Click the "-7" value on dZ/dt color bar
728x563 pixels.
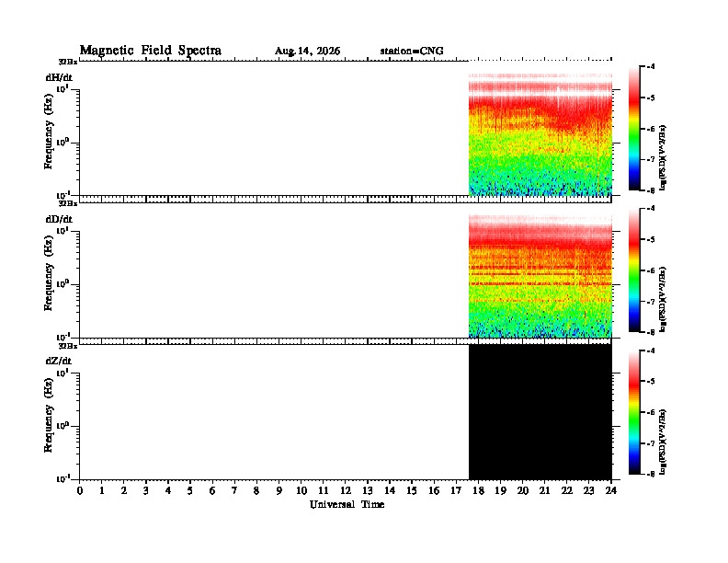pos(651,443)
